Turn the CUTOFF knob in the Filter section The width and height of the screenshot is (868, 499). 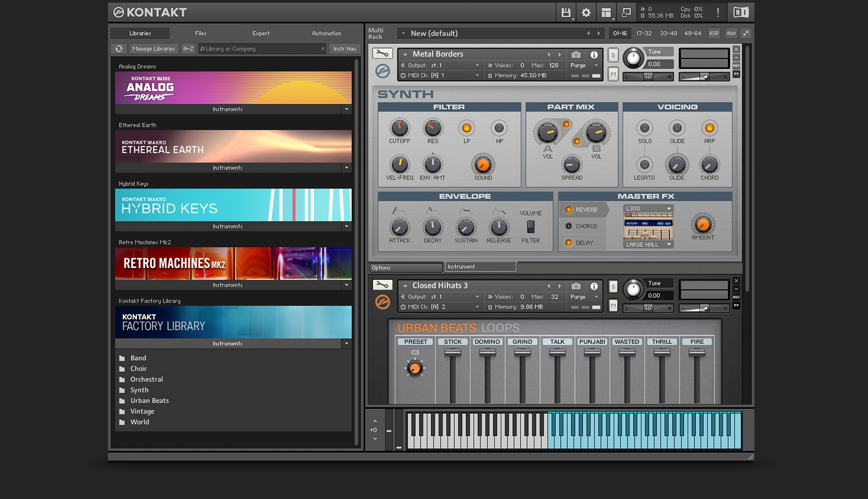(x=399, y=127)
